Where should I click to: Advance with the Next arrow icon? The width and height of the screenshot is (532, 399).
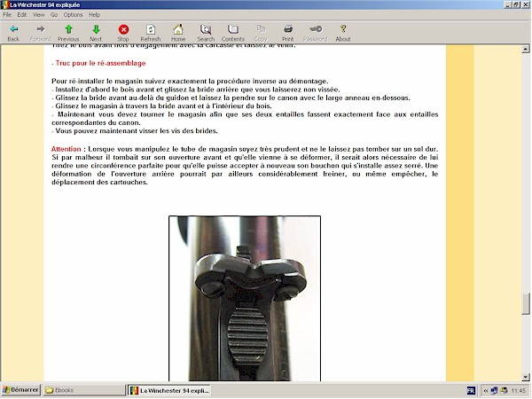point(96,33)
